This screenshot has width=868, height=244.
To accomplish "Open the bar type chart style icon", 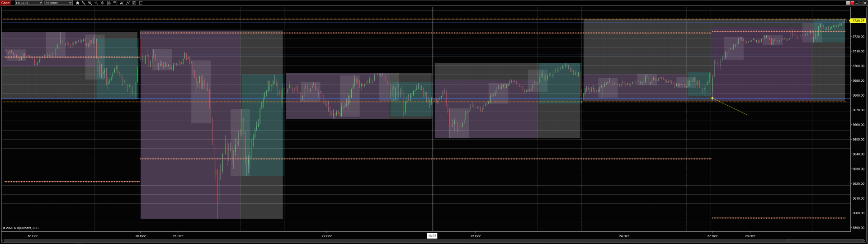I will point(77,3).
